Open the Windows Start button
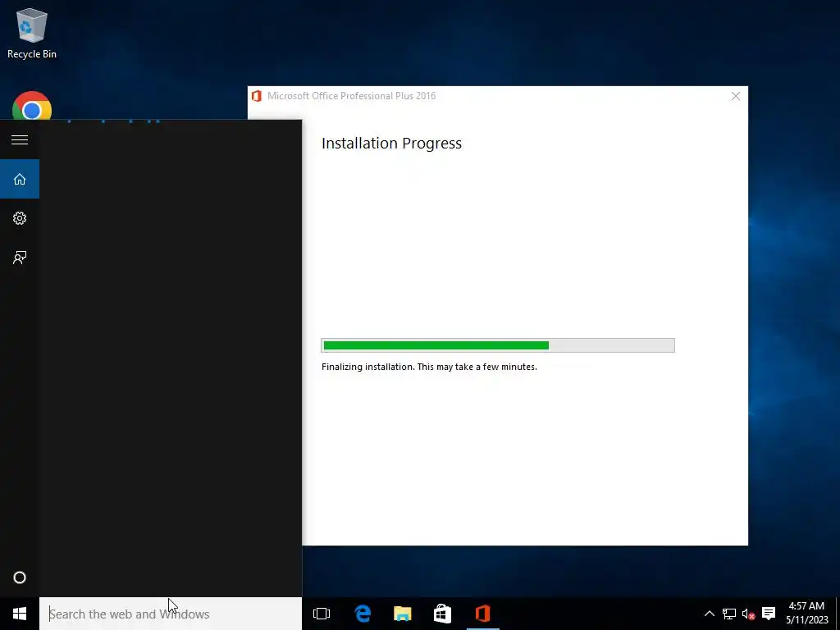Viewport: 840px width, 630px height. tap(20, 614)
